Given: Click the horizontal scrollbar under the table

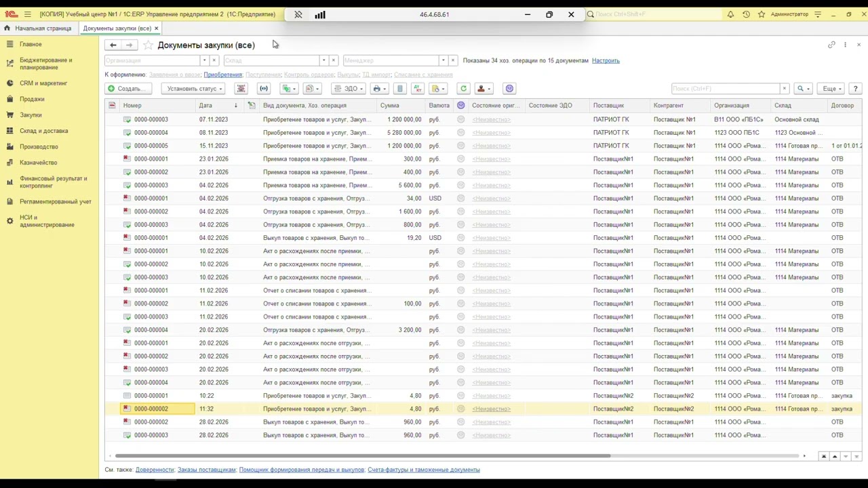Looking at the screenshot, I should click(x=363, y=456).
